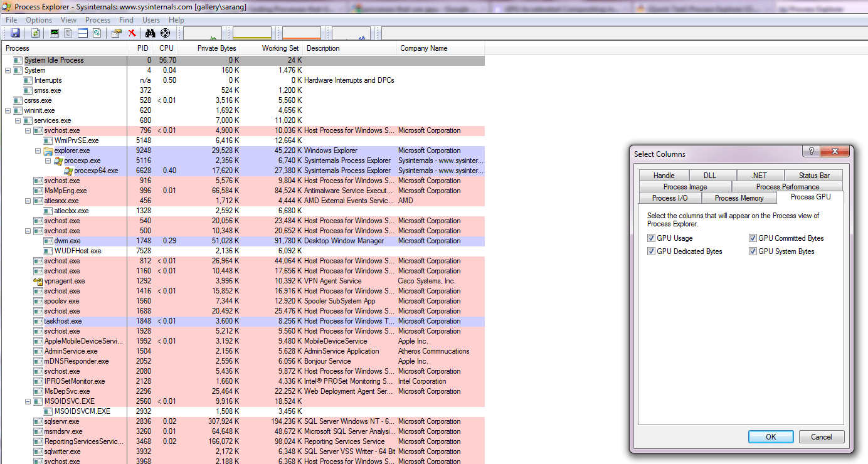Image resolution: width=868 pixels, height=464 pixels.
Task: Click the binoculars Find Handle icon
Action: tap(151, 33)
